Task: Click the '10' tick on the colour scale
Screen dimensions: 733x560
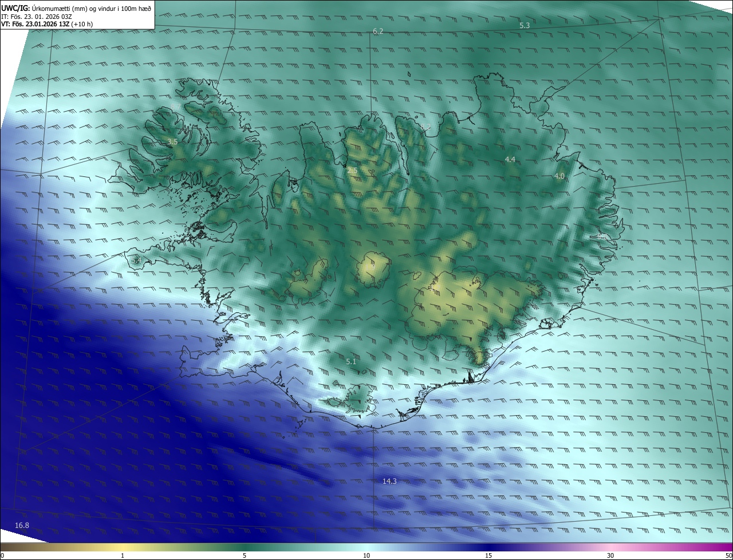Action: coord(366,555)
